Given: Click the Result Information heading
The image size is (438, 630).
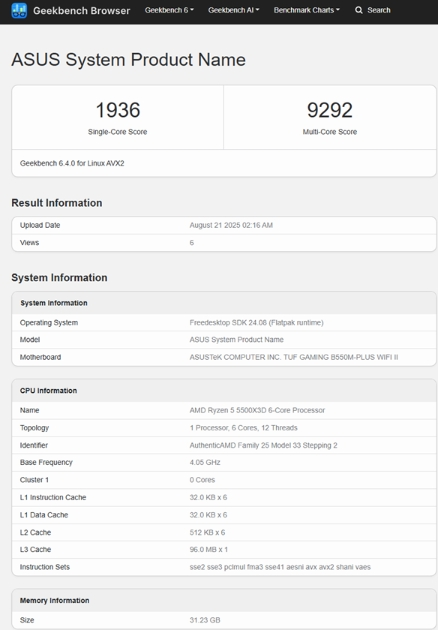Looking at the screenshot, I should pos(56,203).
